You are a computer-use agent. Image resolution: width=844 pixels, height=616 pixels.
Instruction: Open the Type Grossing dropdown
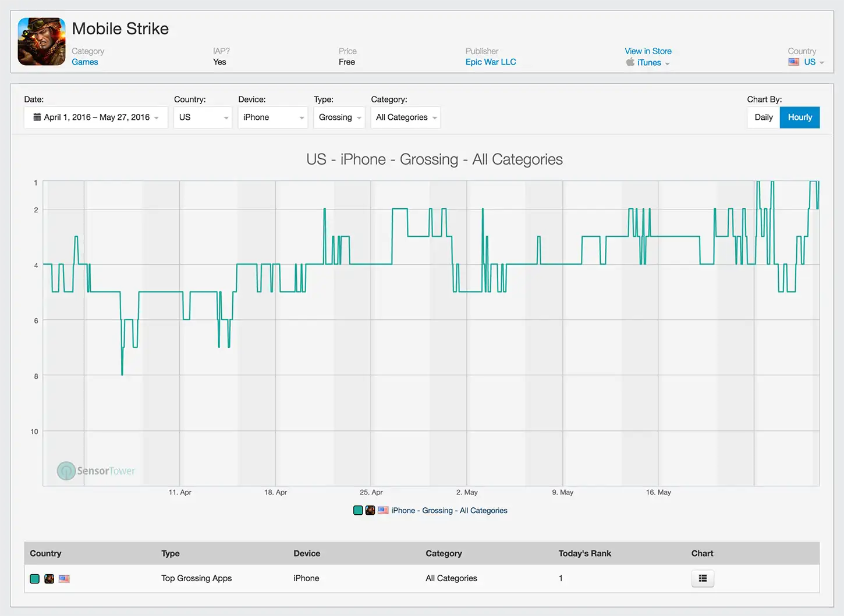(x=339, y=117)
